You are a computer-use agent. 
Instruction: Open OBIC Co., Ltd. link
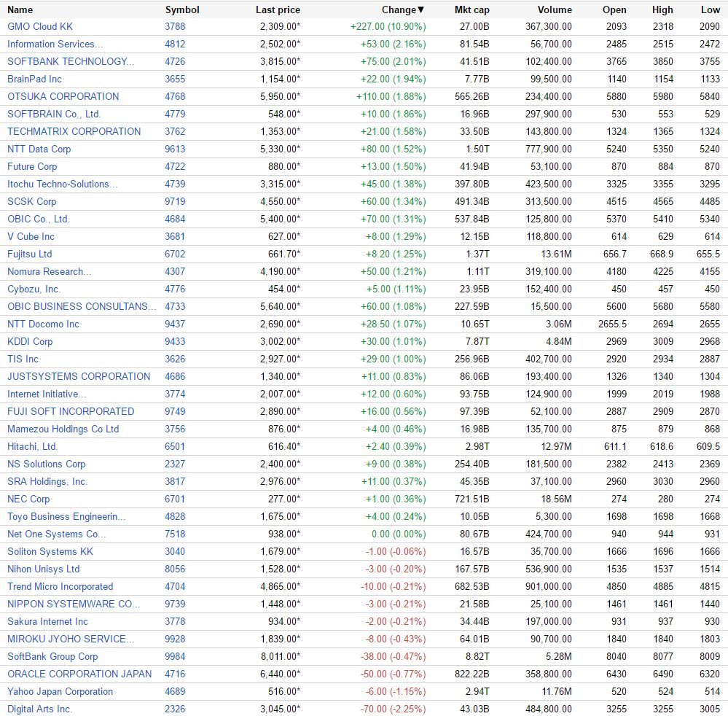pyautogui.click(x=38, y=219)
